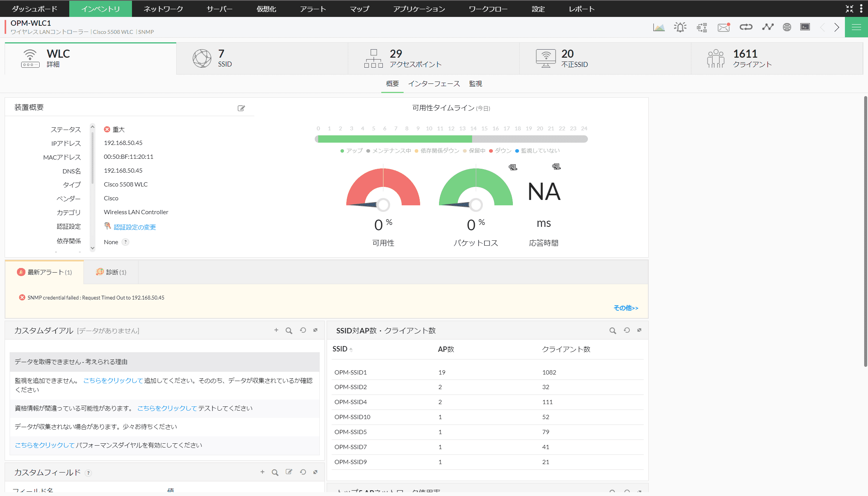Click the globe icon in device toolbar
Viewport: 868px width, 496px height.
click(x=787, y=27)
